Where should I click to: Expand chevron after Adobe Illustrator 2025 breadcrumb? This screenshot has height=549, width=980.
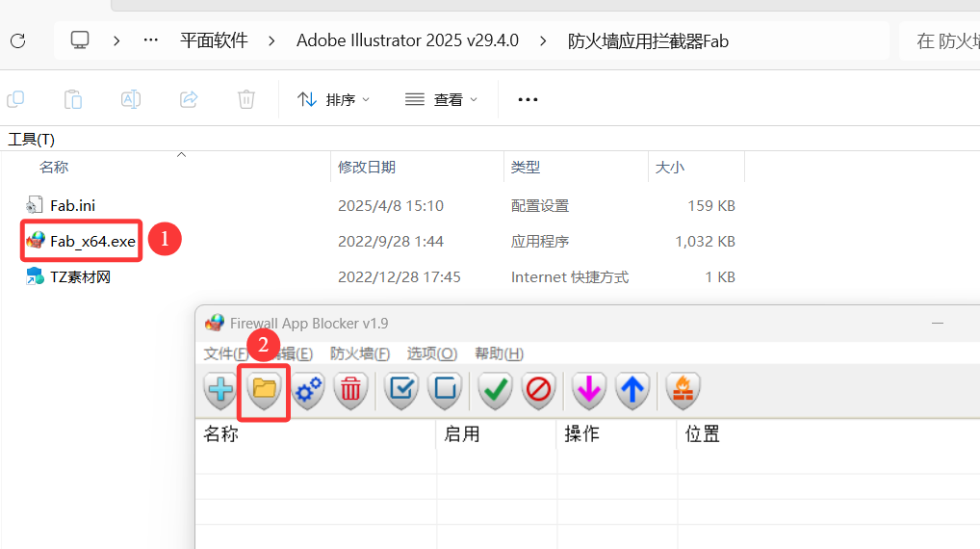point(543,41)
